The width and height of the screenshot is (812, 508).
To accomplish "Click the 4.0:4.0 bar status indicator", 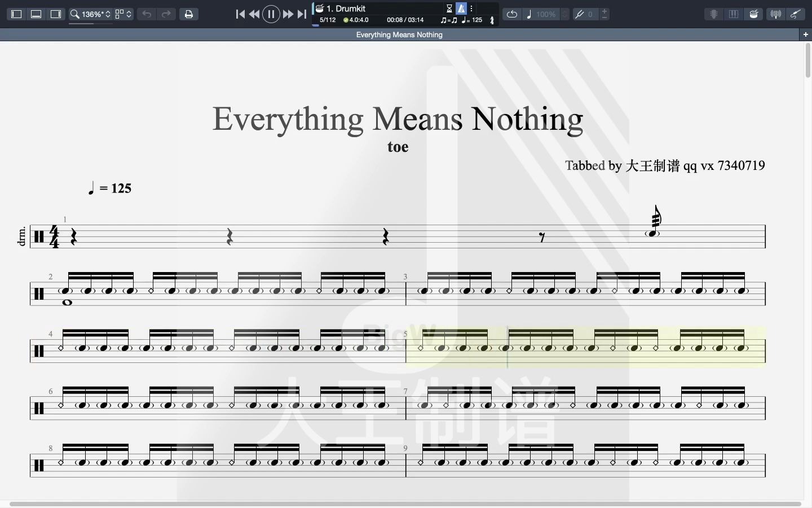I will 356,20.
